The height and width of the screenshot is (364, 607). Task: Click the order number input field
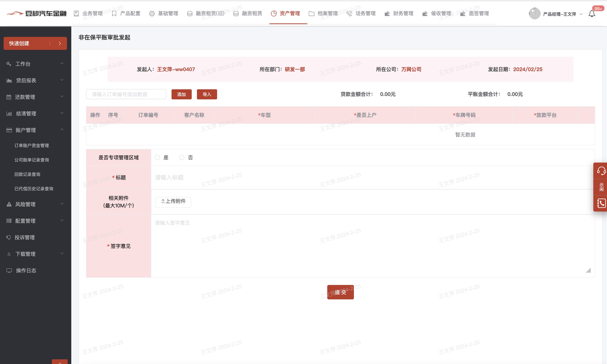click(x=126, y=95)
